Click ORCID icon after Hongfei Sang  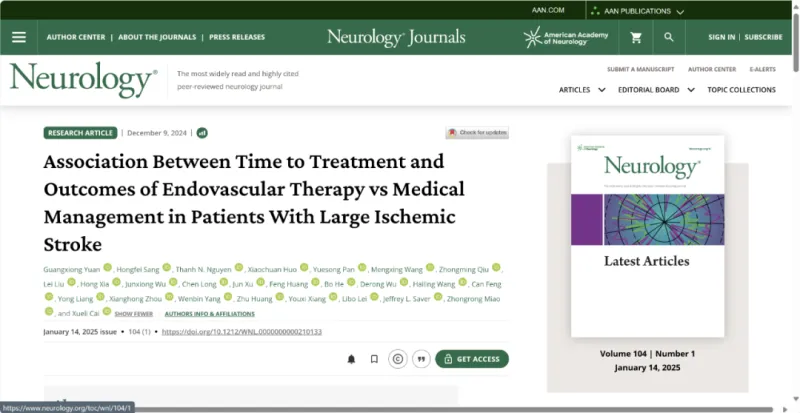166,268
